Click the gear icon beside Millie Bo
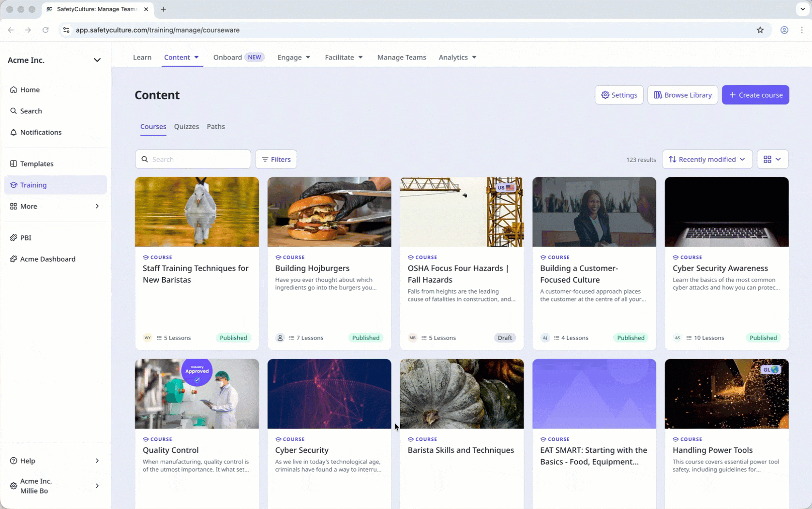This screenshot has width=812, height=509. [14, 486]
